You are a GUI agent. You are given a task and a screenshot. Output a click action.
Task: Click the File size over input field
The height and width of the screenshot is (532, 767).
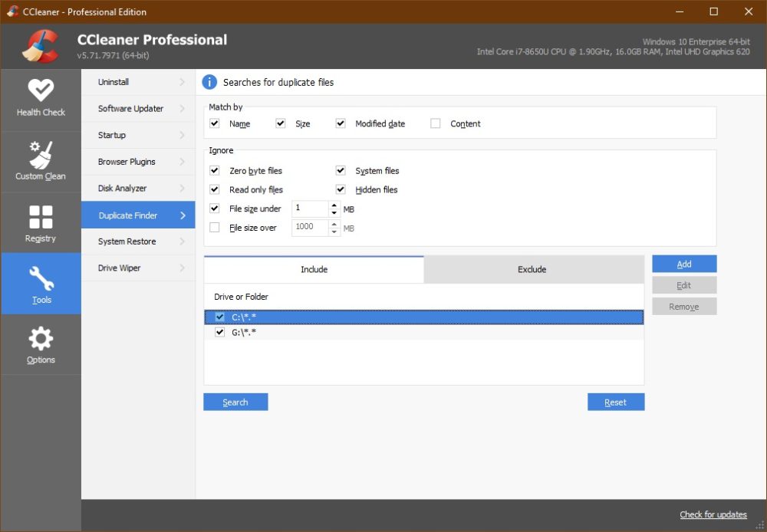[311, 227]
